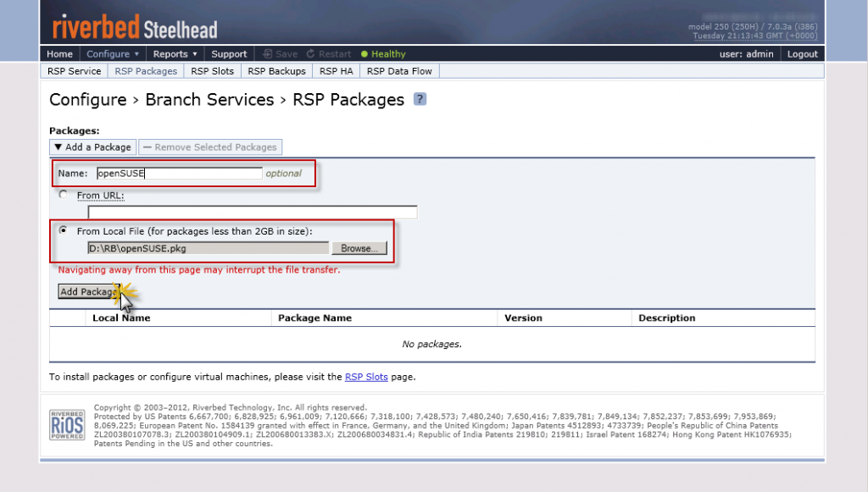Viewport: 868px width, 492px height.
Task: Click the Save disk icon
Action: (268, 54)
